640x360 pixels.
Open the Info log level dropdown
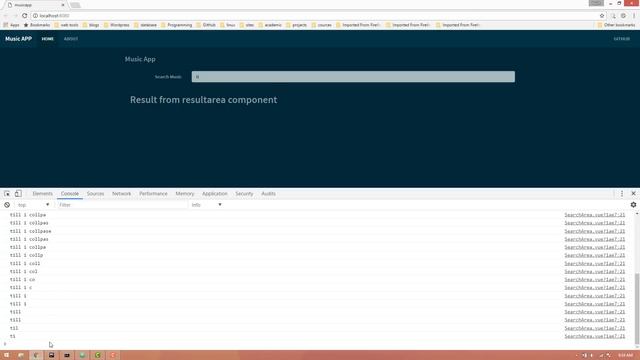[x=207, y=205]
